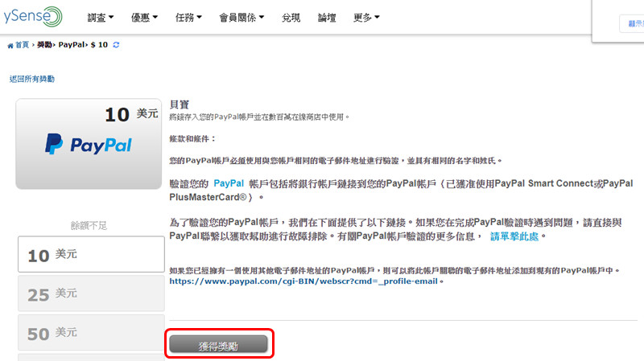
Task: Go to the 兌現 page
Action: point(291,18)
